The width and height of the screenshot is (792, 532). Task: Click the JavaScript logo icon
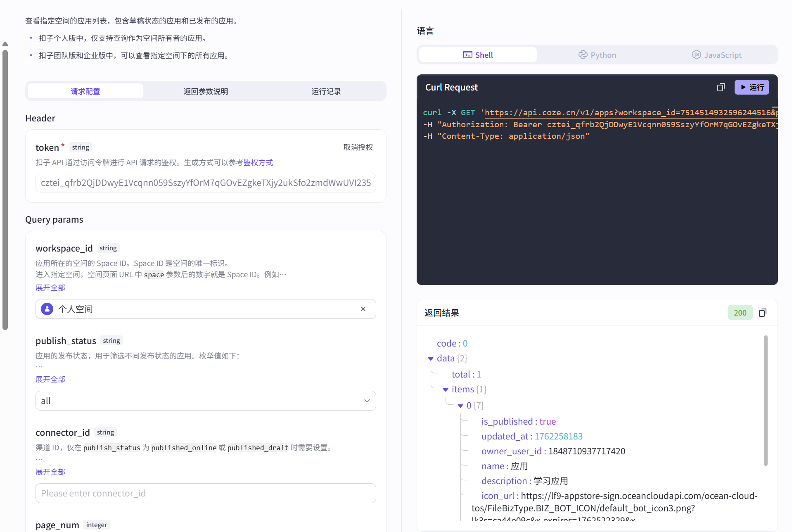point(696,55)
